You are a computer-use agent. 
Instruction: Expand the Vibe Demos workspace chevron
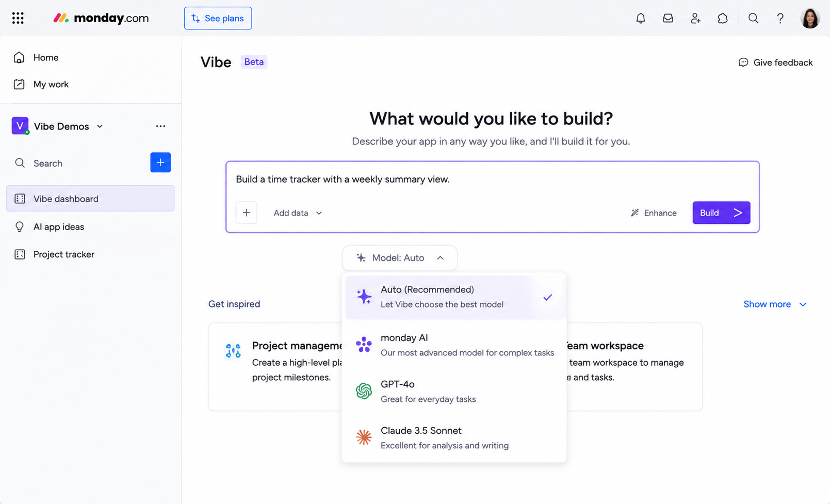click(100, 126)
